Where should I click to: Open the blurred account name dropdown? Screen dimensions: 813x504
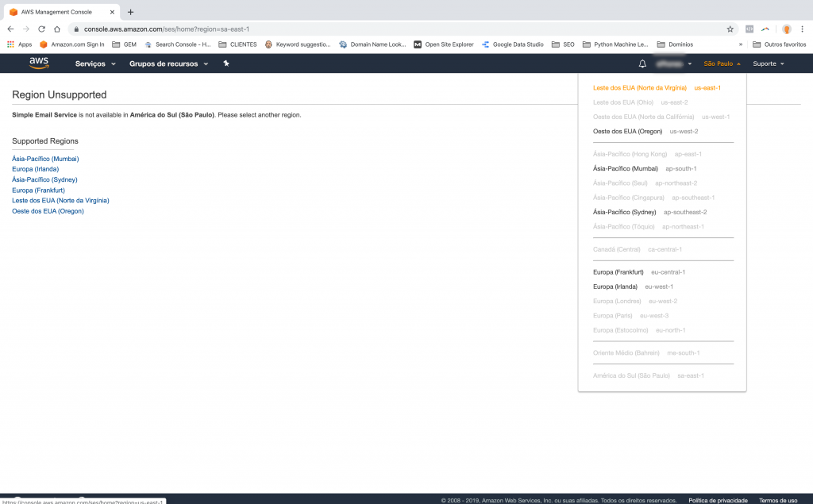[x=673, y=63]
